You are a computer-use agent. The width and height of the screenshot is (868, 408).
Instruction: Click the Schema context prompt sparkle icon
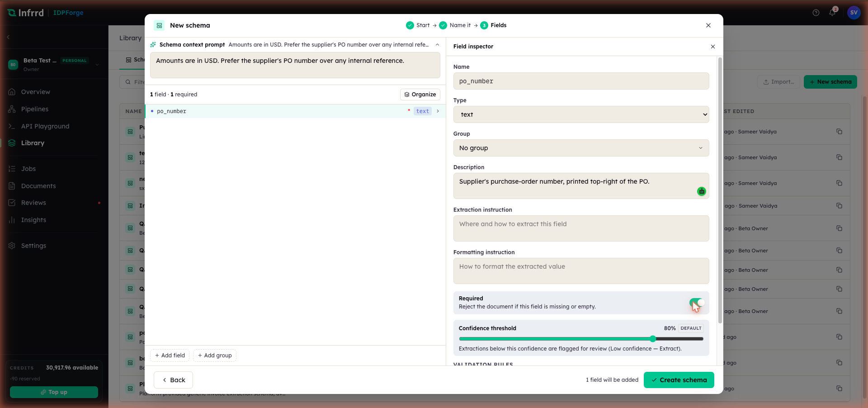point(153,45)
